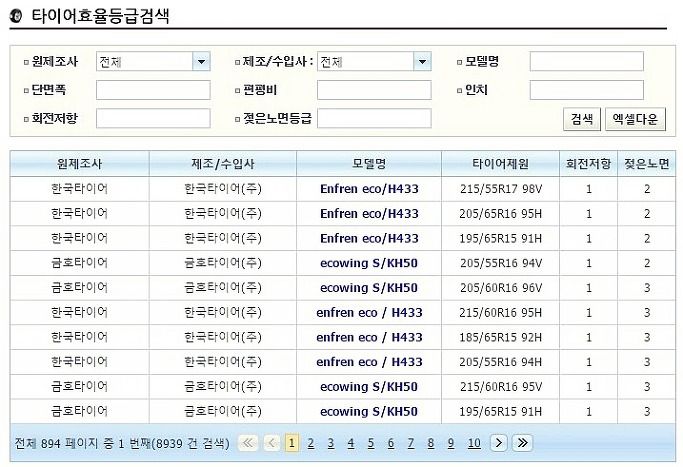The height and width of the screenshot is (467, 683).
Task: Go to page 2
Action: point(311,443)
